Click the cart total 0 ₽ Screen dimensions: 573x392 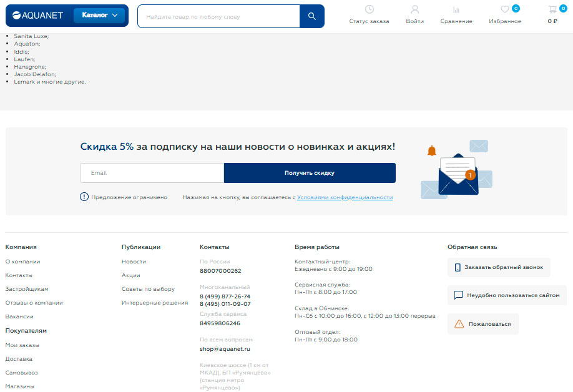552,21
